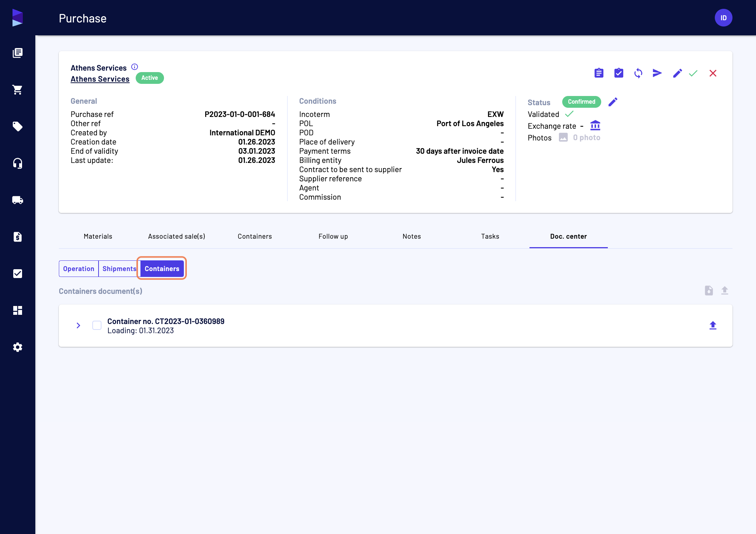Click the Confirmed status badge
This screenshot has width=756, height=534.
tap(582, 102)
